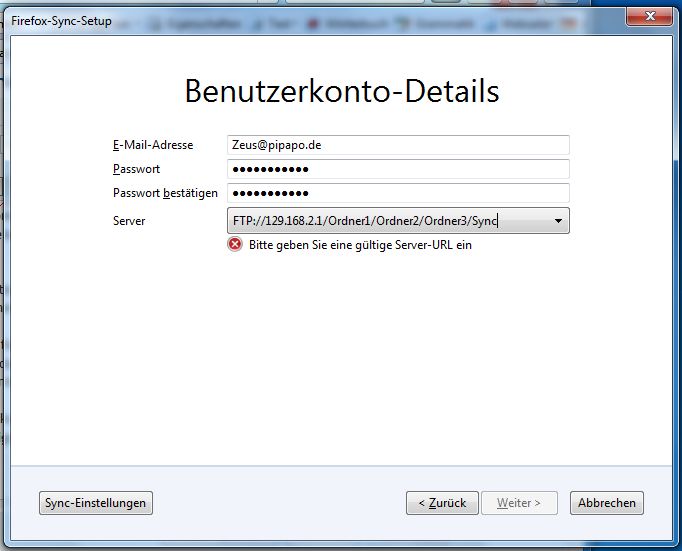
Task: Go back with the Zurück button
Action: click(442, 503)
